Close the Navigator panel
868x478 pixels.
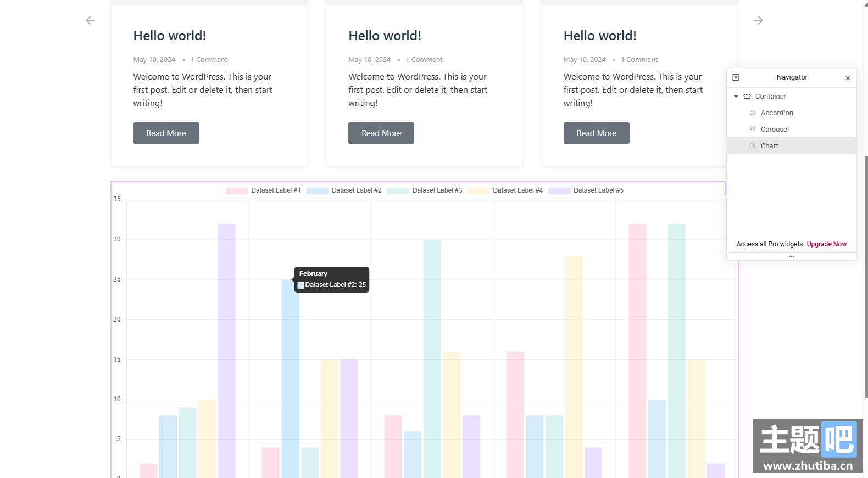(848, 78)
